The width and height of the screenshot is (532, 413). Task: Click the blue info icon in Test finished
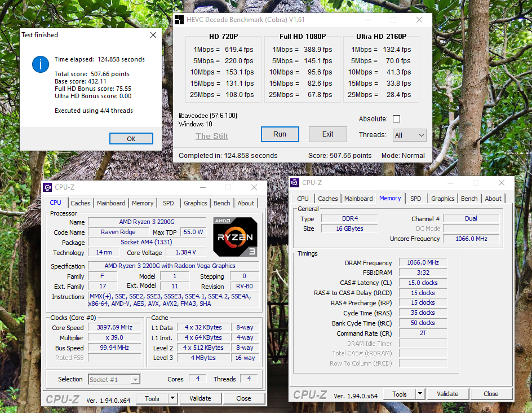pos(41,64)
